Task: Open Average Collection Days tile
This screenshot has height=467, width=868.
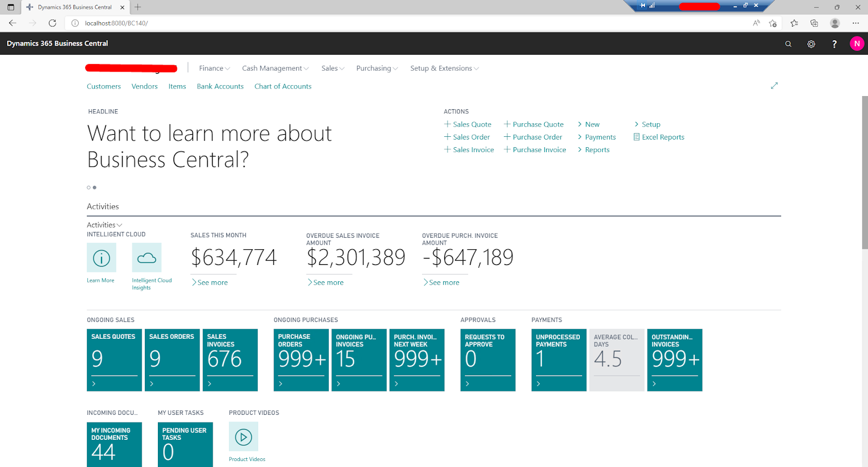Action: pyautogui.click(x=617, y=360)
